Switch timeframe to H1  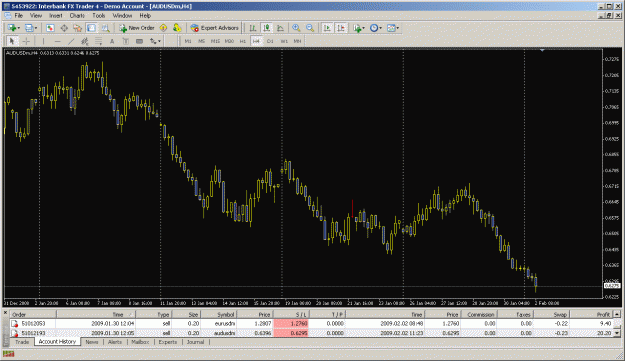coord(243,41)
